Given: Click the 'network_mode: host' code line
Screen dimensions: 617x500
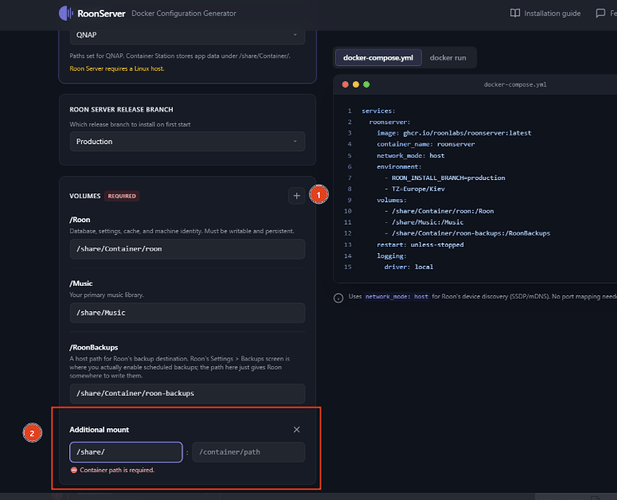Looking at the screenshot, I should 410,156.
